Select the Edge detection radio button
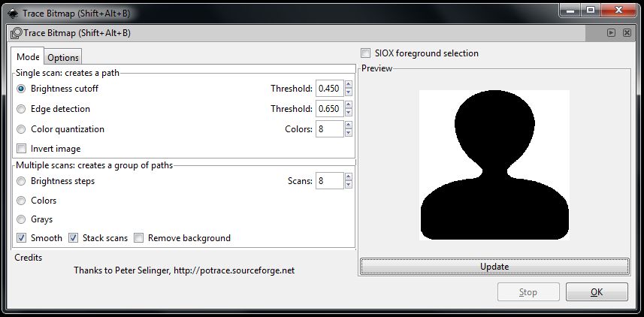644x317 pixels. [21, 109]
